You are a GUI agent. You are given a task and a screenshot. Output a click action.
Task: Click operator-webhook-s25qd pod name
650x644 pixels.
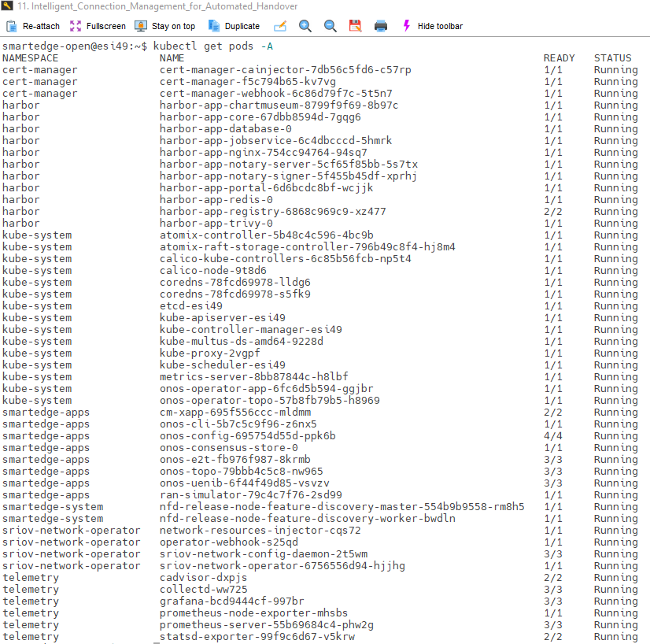click(229, 542)
